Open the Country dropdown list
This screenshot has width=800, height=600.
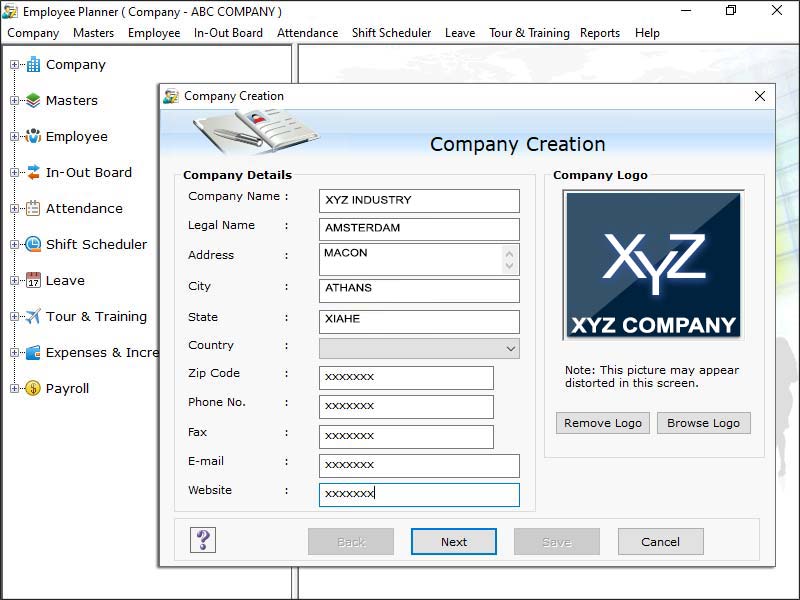507,348
